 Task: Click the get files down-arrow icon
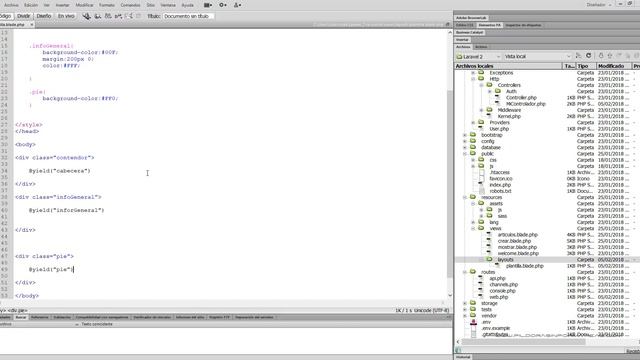[601, 56]
